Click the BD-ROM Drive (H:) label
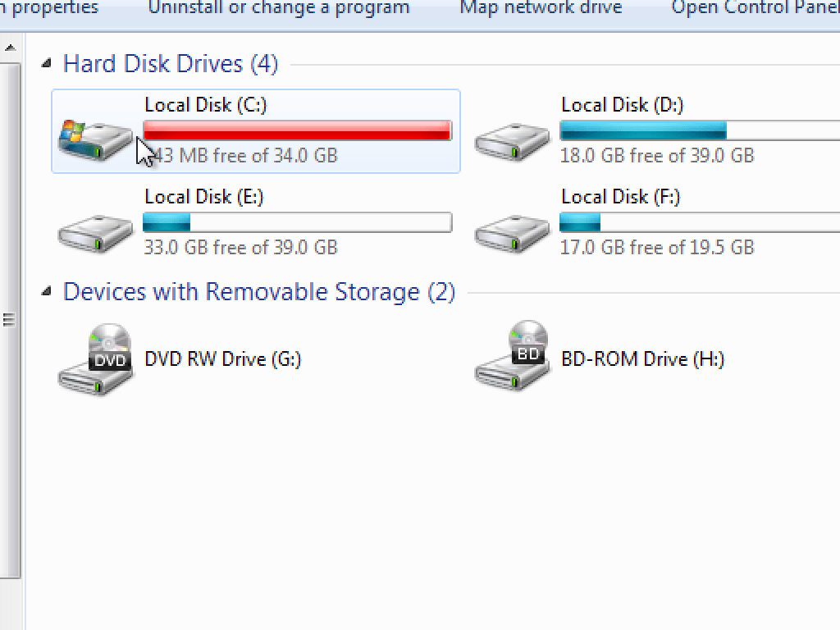 (643, 359)
